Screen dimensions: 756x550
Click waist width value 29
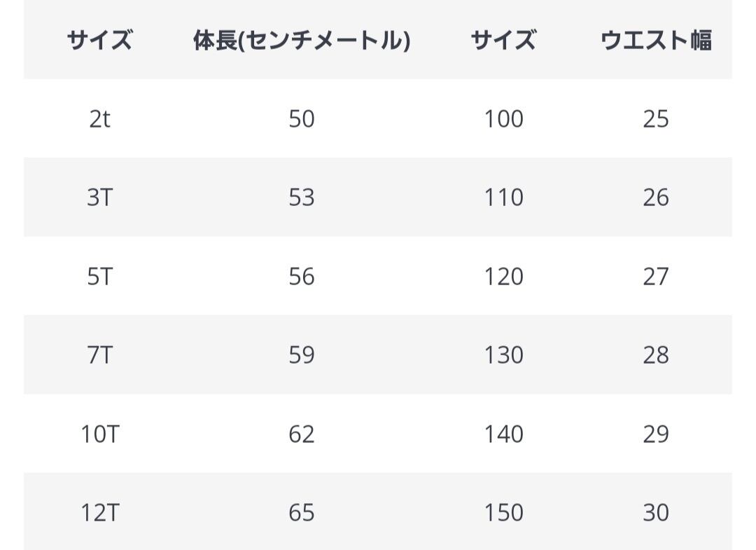click(x=656, y=434)
